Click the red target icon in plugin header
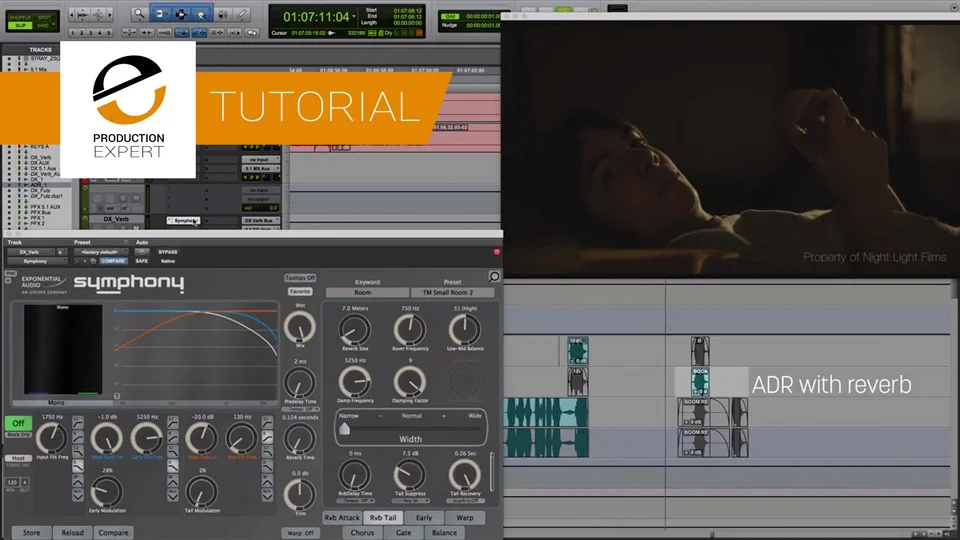Viewport: 960px width, 540px height. pyautogui.click(x=497, y=252)
